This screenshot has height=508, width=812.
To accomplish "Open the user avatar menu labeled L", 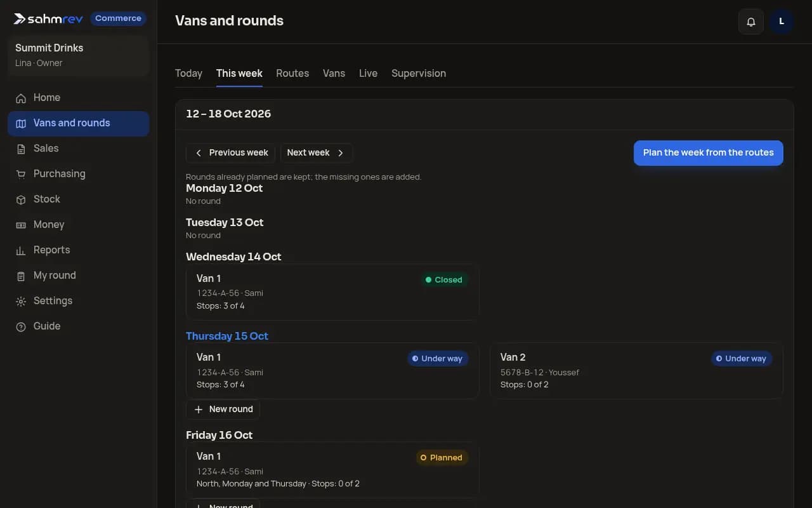I will pyautogui.click(x=782, y=22).
